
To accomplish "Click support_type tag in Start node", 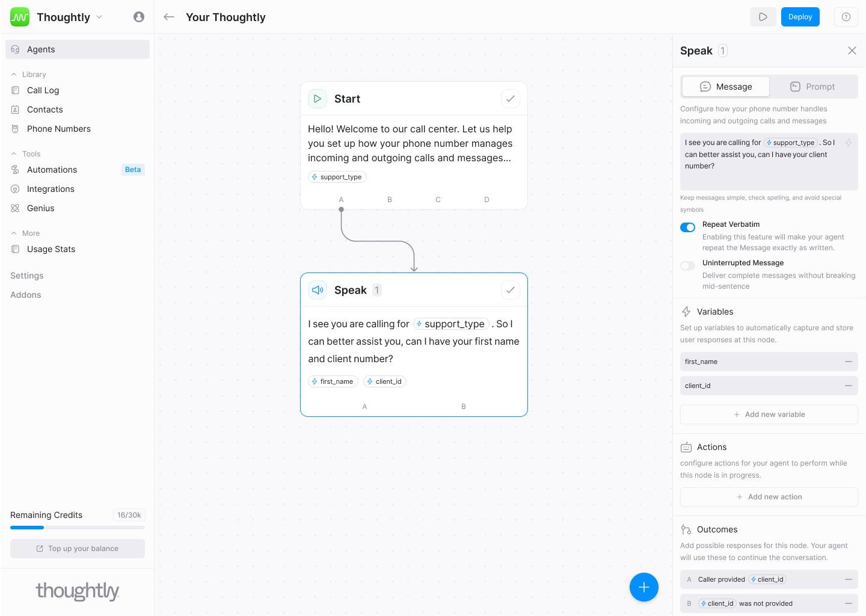I will 337,177.
